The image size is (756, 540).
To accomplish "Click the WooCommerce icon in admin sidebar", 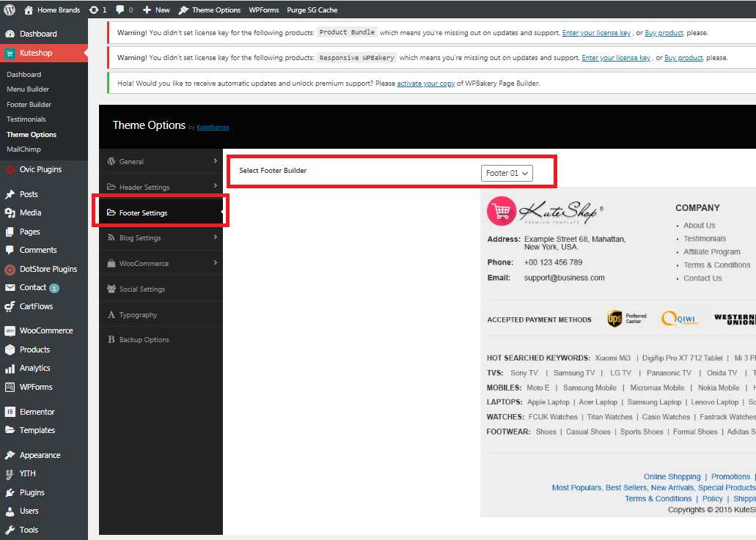I will tap(10, 331).
